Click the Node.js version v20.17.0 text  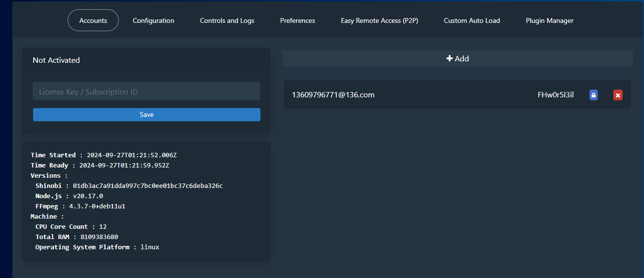coord(88,196)
